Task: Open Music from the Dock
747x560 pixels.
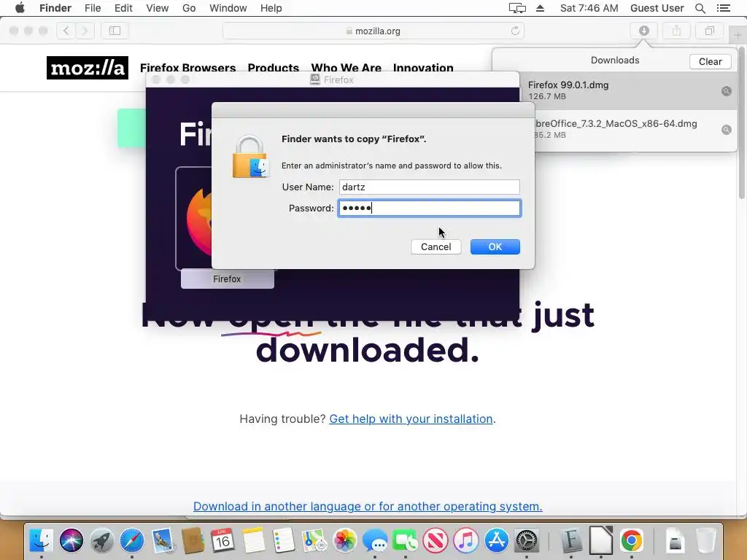Action: coord(466,540)
